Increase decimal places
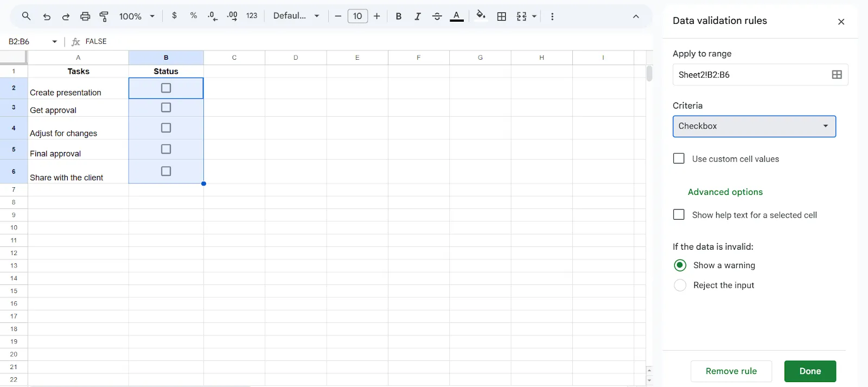The image size is (868, 387). pyautogui.click(x=232, y=16)
